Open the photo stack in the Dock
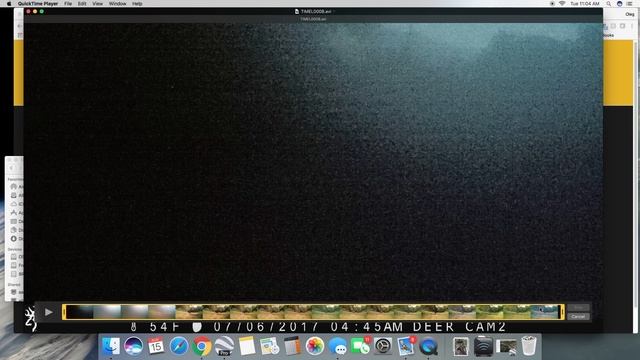Image resolution: width=640 pixels, height=360 pixels. pos(461,346)
